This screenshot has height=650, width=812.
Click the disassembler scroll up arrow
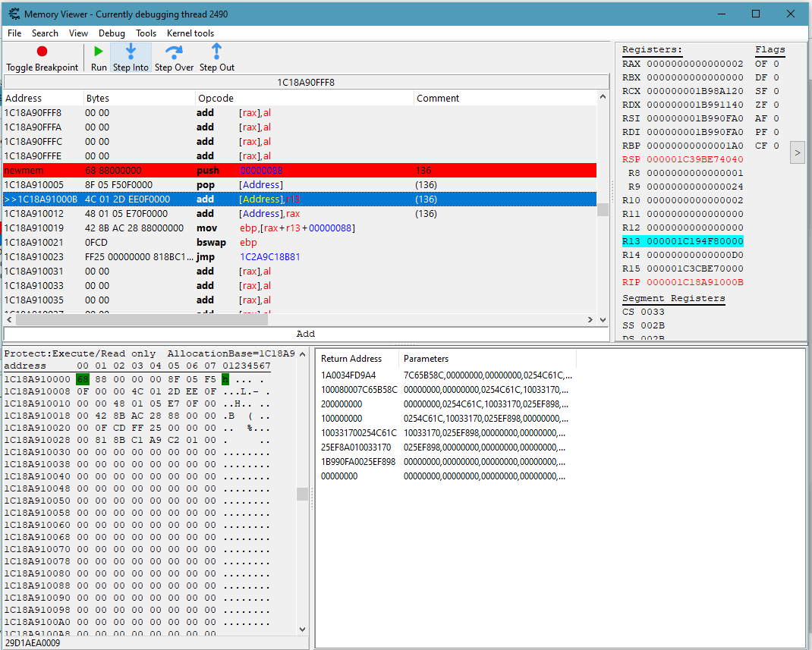[x=603, y=97]
